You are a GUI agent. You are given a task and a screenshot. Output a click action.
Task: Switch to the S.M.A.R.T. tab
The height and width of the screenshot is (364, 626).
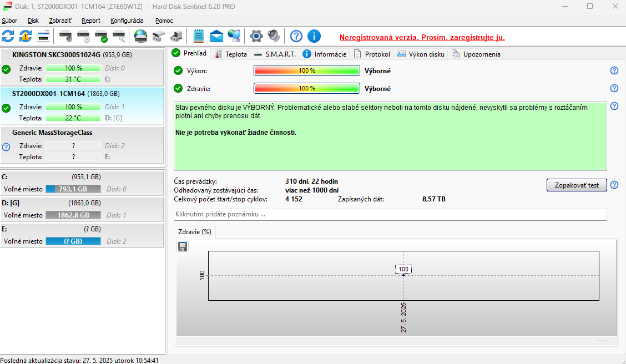275,54
